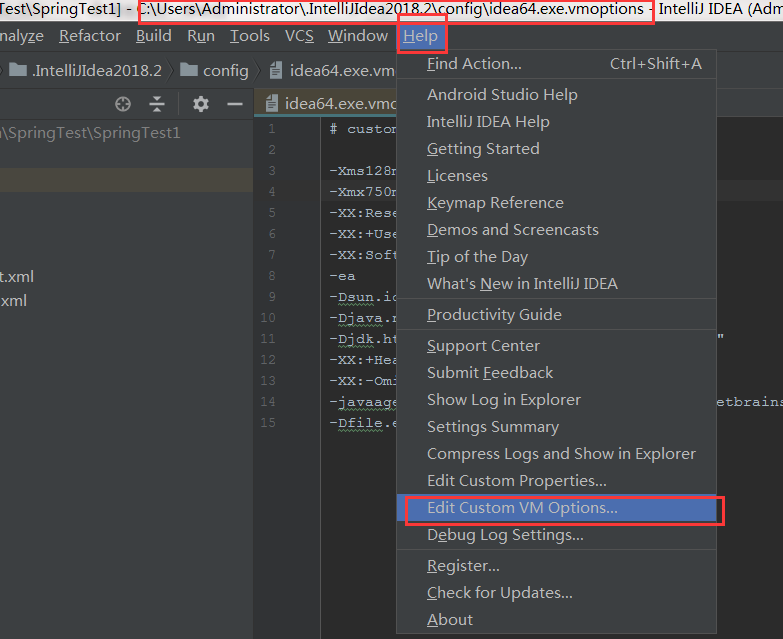783x639 pixels.
Task: Open the Window menu
Action: (358, 36)
